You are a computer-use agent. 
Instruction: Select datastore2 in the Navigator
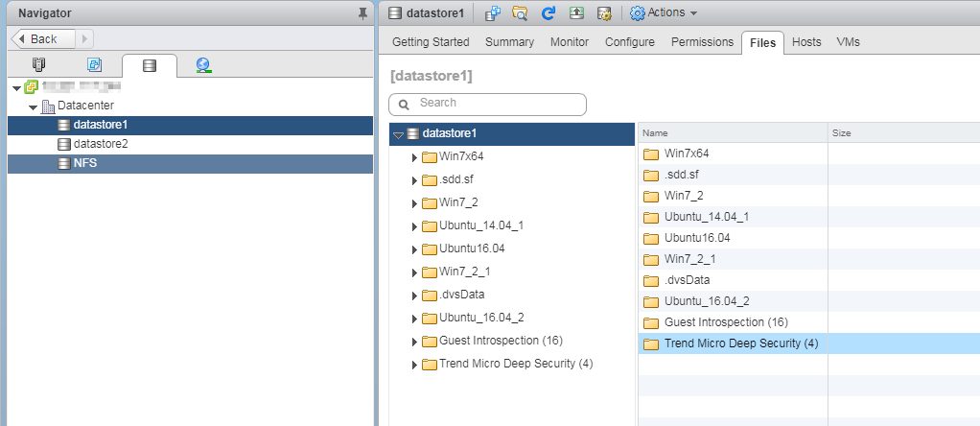pyautogui.click(x=100, y=144)
